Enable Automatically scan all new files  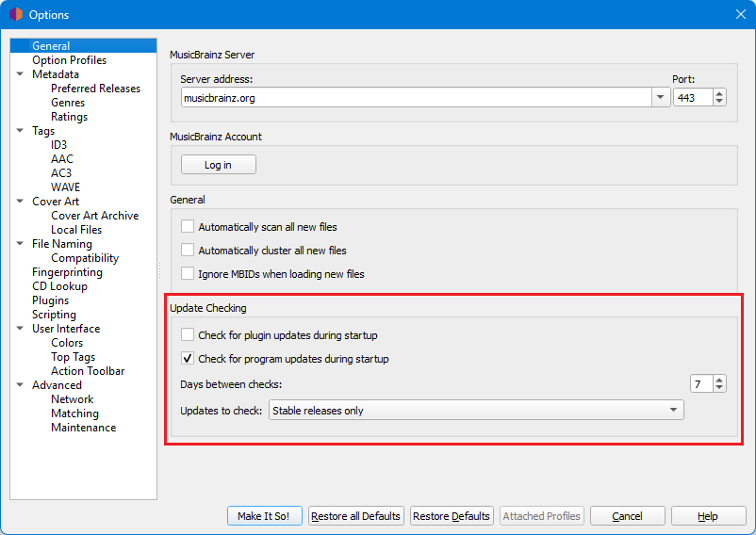[188, 227]
